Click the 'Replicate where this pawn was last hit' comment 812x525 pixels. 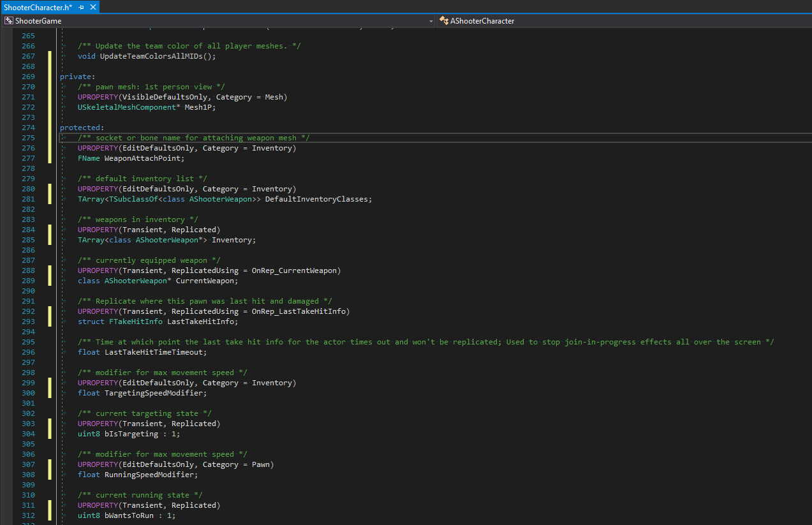click(x=205, y=301)
